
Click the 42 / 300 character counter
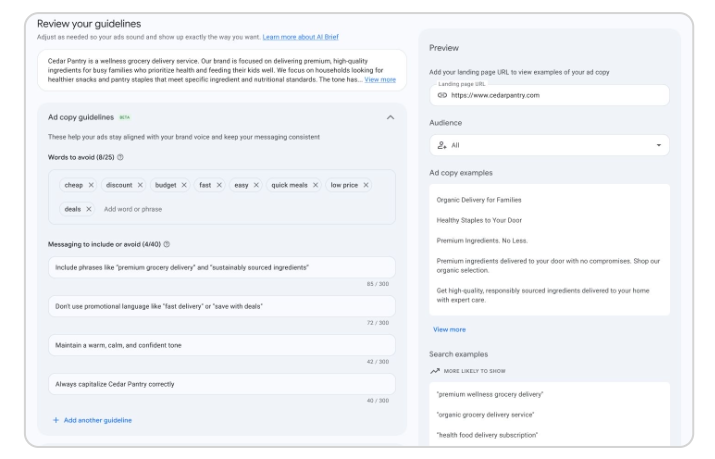(x=378, y=362)
